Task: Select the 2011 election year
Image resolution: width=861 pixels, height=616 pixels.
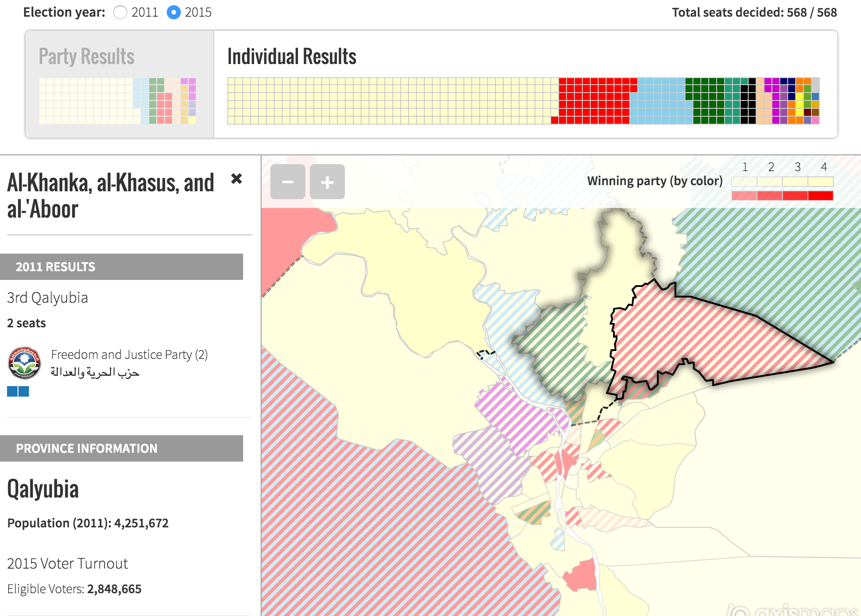Action: coord(120,12)
